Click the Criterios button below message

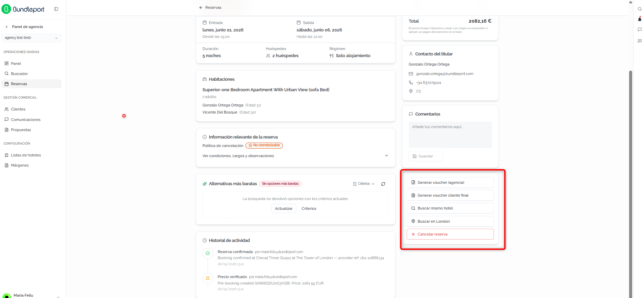(309, 208)
